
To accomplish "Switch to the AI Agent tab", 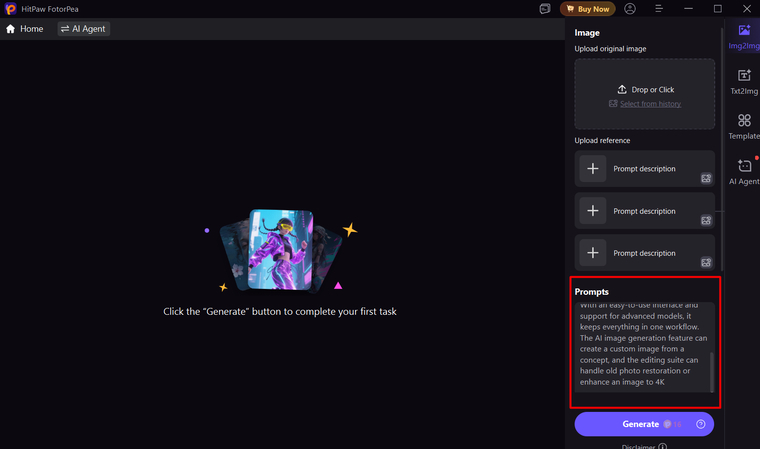I will [83, 29].
